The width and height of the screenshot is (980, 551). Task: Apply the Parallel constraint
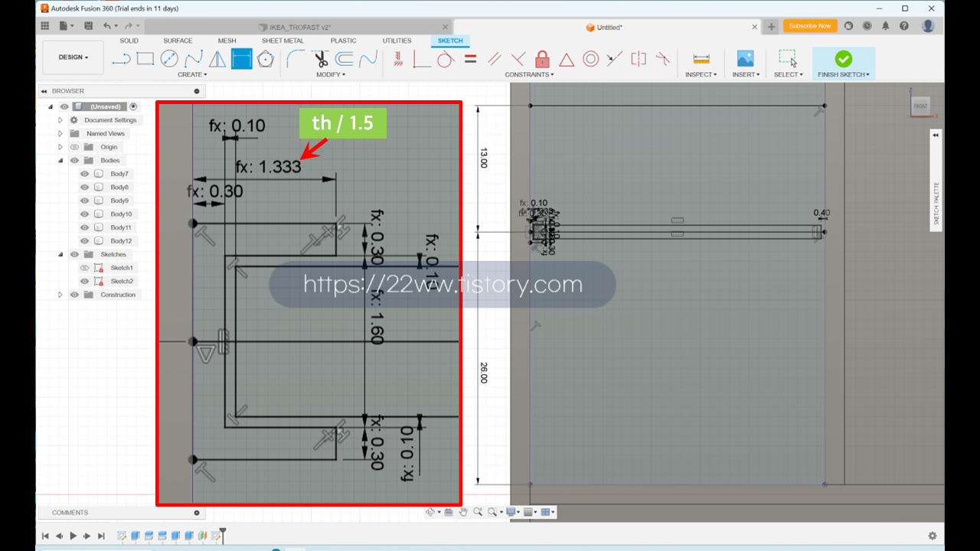pos(495,59)
